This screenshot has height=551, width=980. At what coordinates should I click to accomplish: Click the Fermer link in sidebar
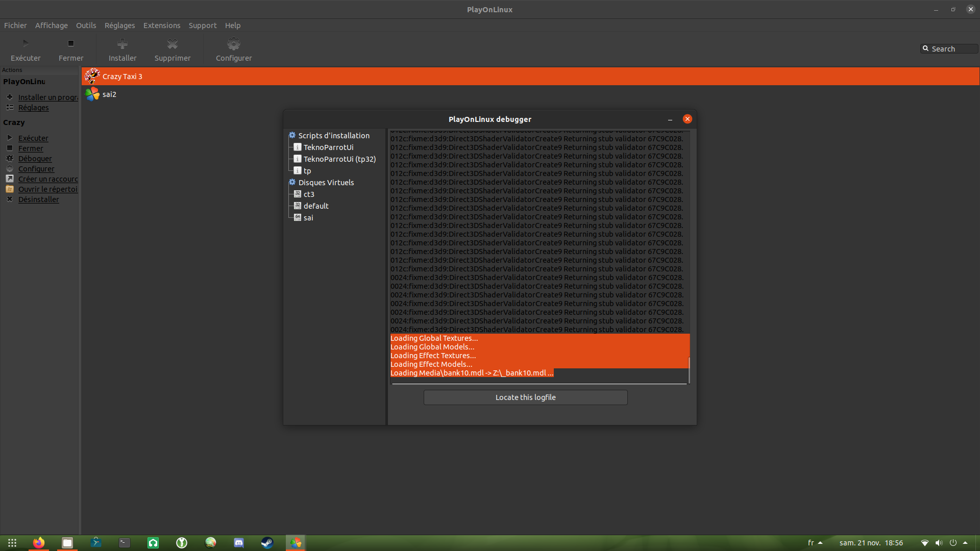click(x=31, y=148)
